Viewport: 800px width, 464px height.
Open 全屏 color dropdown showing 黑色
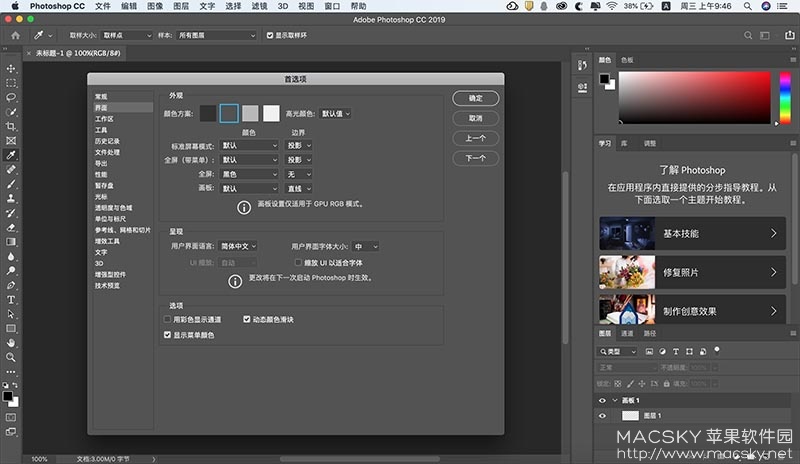point(249,174)
